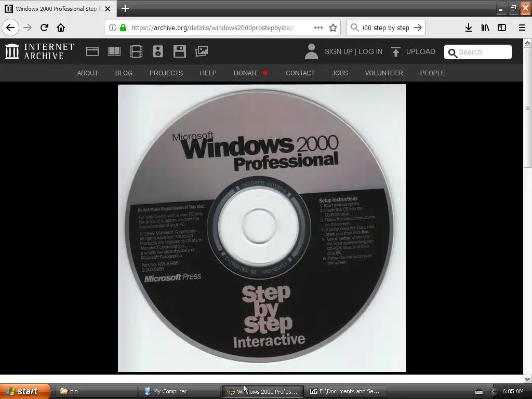
Task: Switch to Windows 2000 Profes... taskbar button
Action: click(x=262, y=391)
